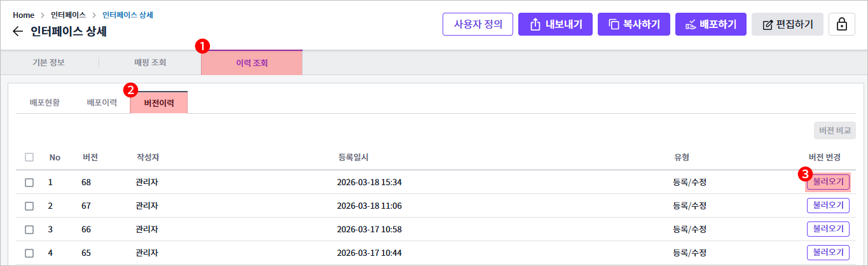Viewport: 868px width, 266px height.
Task: Click the lock icon button
Action: pos(841,24)
